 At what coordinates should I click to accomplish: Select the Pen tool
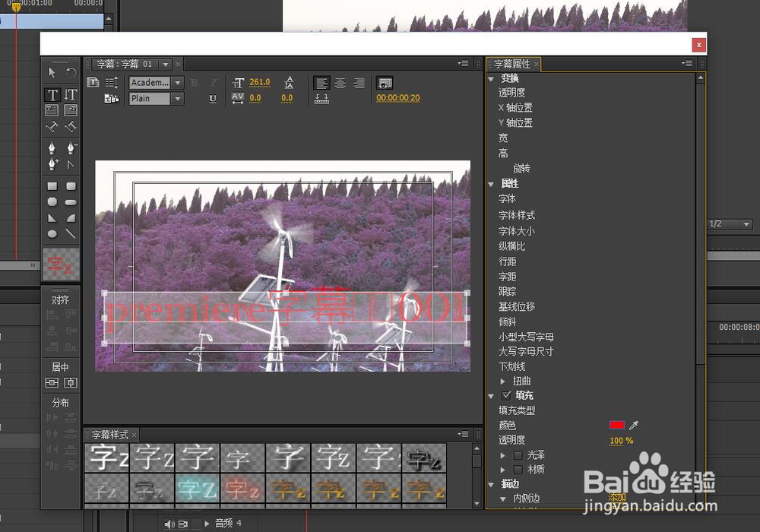[52, 147]
